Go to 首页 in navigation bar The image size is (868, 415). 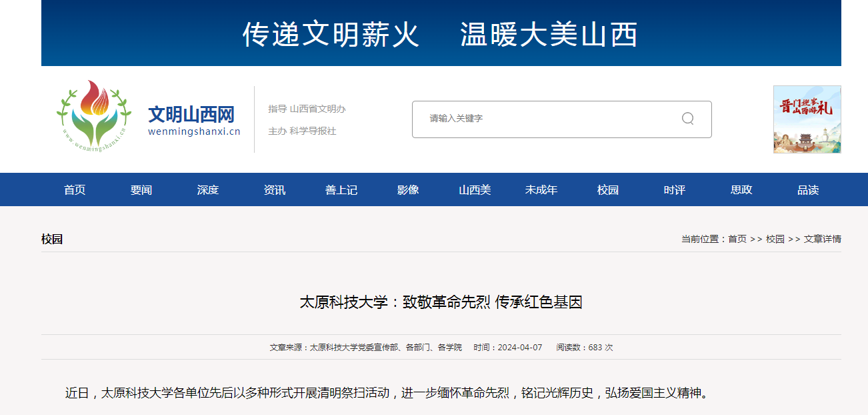point(75,190)
